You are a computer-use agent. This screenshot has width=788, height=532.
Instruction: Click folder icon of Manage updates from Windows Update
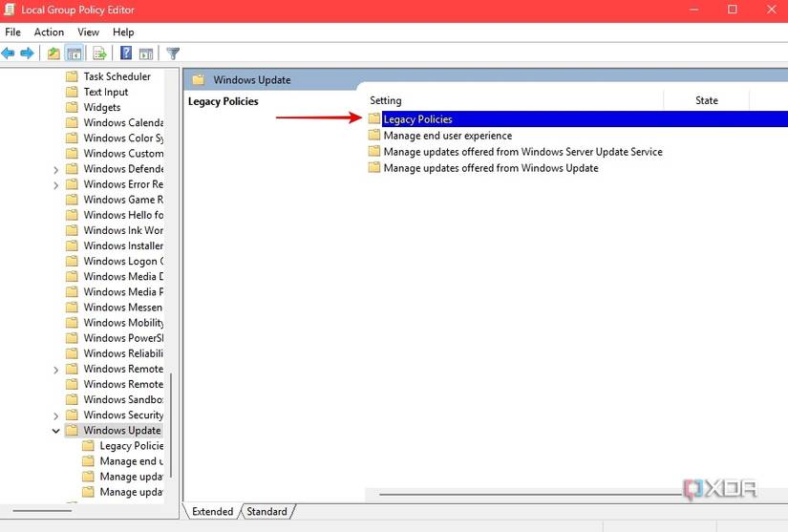point(373,167)
